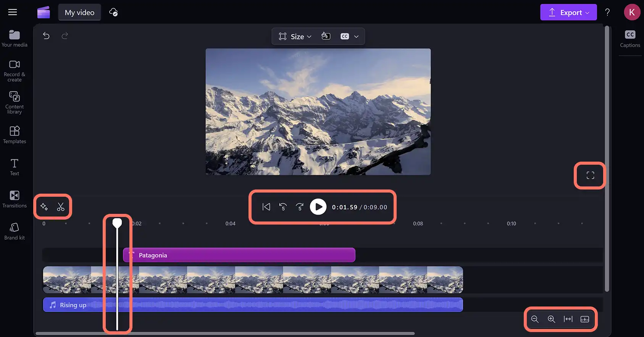
Task: Open the K account avatar
Action: 632,12
